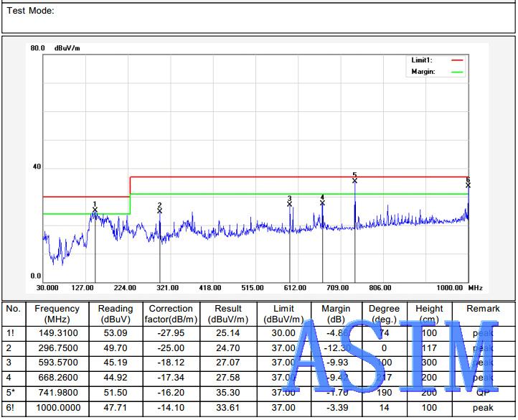Click the 30.000 frequency axis label
Screen dimensions: 518x420
(47, 288)
